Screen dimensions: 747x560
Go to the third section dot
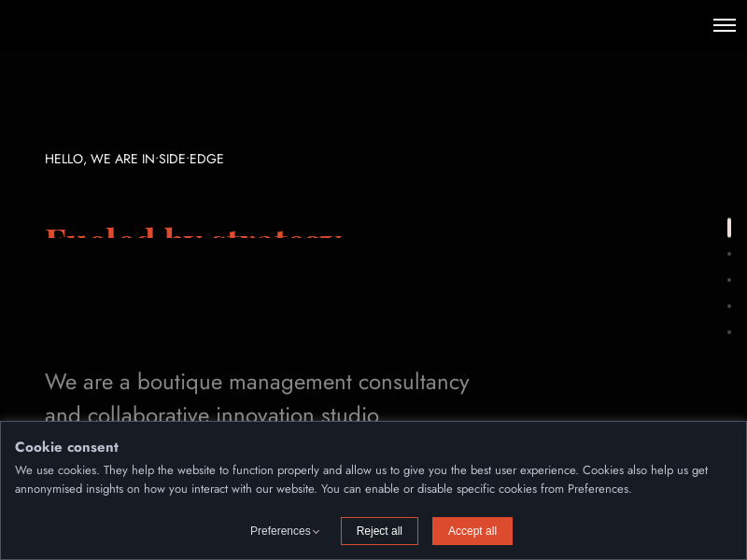(x=729, y=280)
